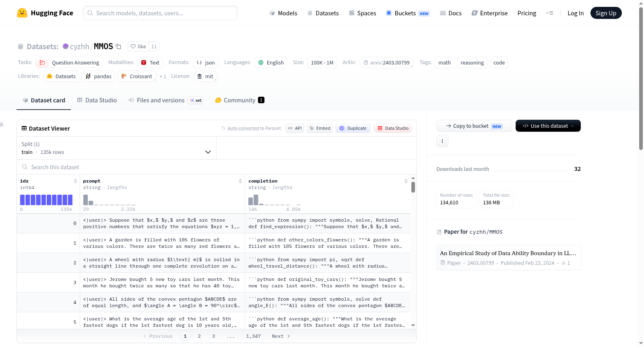Screen dimensions: 644x347
Task: Sort the completion column using its sort icon
Action: tap(406, 181)
